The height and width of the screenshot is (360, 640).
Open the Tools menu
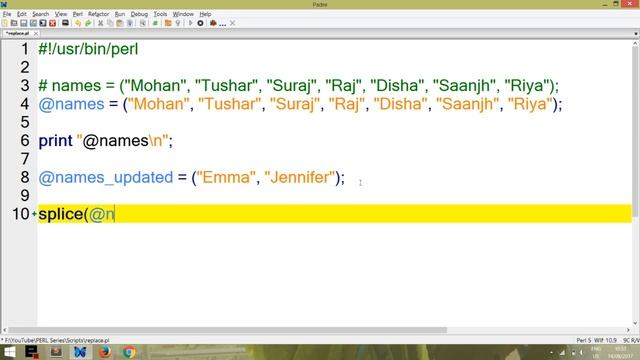(160, 14)
